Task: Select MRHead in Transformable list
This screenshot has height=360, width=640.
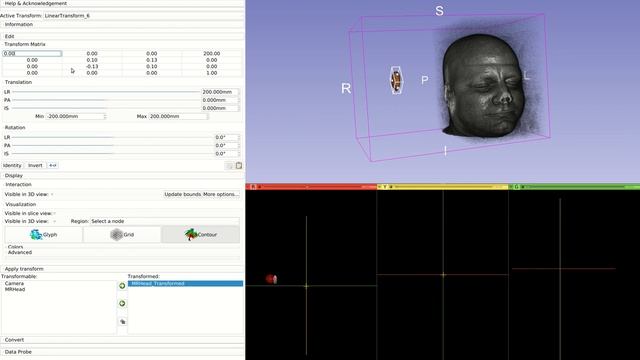Action: pyautogui.click(x=15, y=289)
